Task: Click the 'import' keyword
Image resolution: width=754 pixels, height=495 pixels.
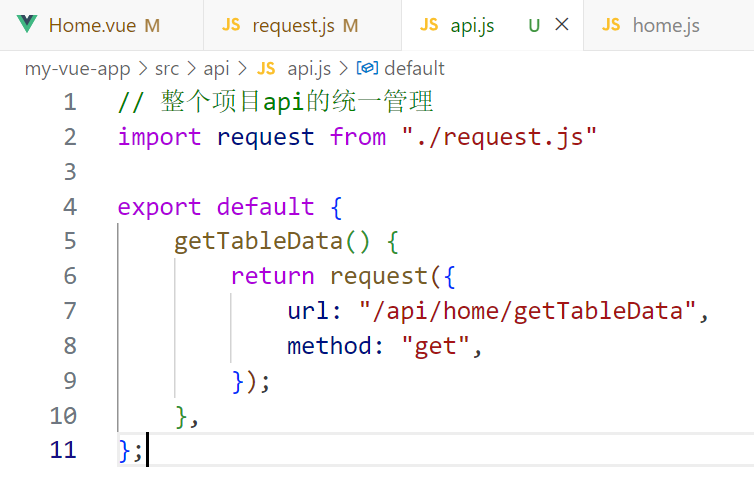Action: (159, 138)
